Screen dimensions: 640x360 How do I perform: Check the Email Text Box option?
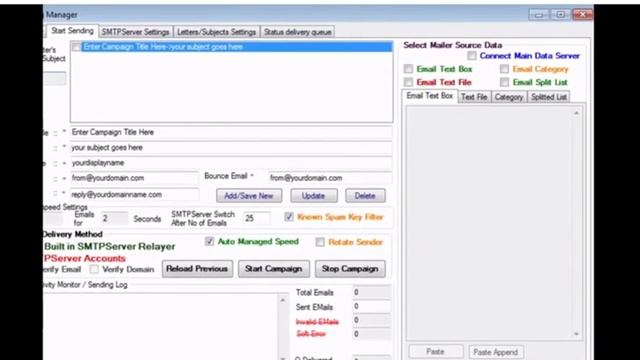(x=408, y=69)
